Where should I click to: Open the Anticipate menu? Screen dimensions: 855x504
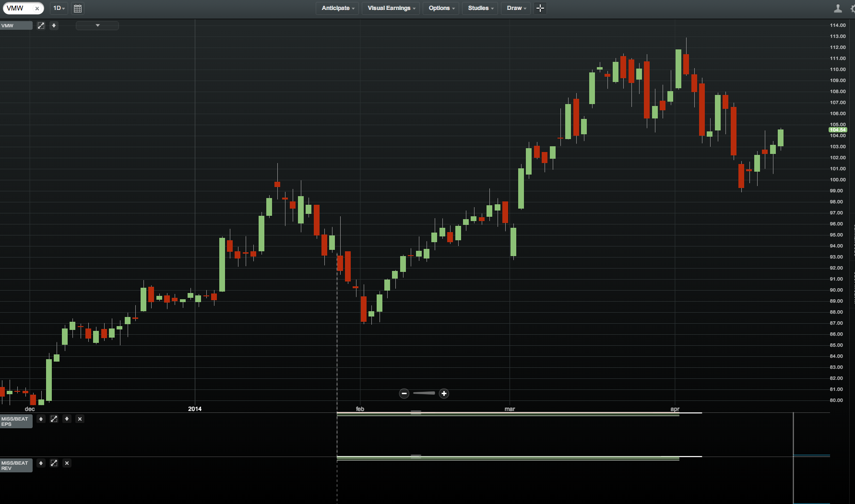click(x=337, y=8)
